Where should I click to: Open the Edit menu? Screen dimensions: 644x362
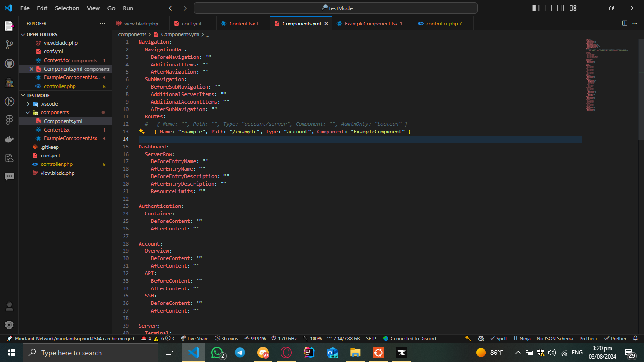click(42, 8)
